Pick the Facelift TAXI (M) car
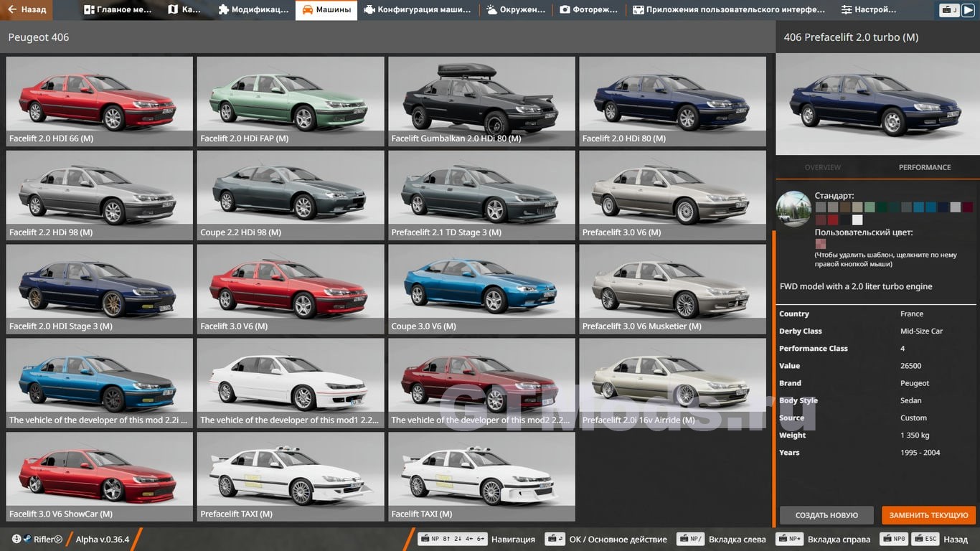The image size is (980, 551). pyautogui.click(x=481, y=476)
